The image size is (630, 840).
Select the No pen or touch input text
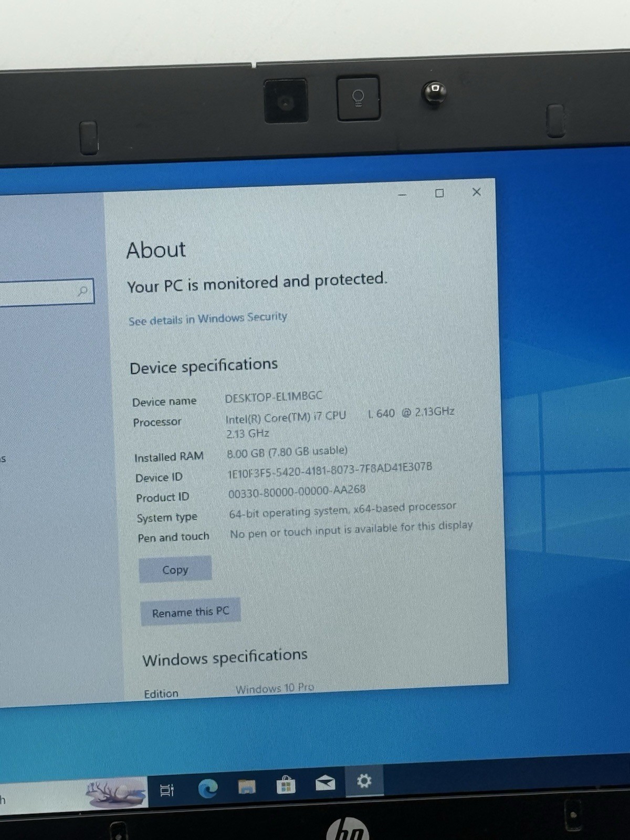point(351,529)
